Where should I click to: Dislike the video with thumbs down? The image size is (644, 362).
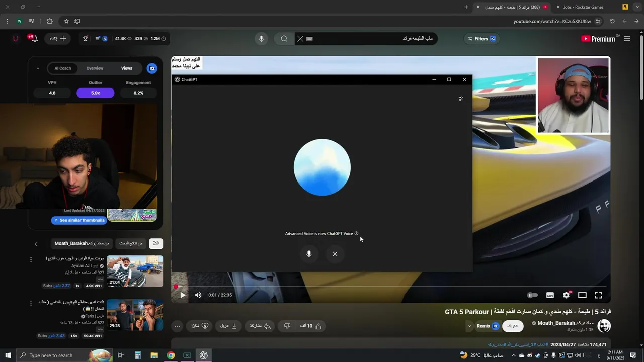[x=287, y=326]
